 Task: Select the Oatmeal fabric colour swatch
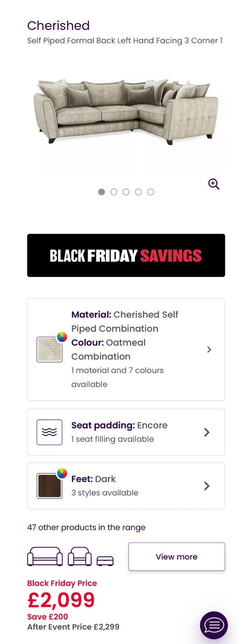49,350
